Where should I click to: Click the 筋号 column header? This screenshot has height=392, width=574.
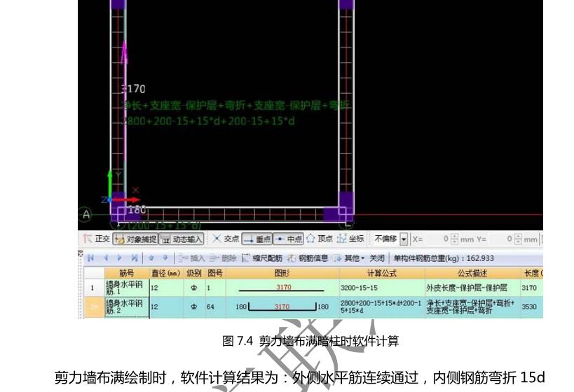(x=127, y=273)
